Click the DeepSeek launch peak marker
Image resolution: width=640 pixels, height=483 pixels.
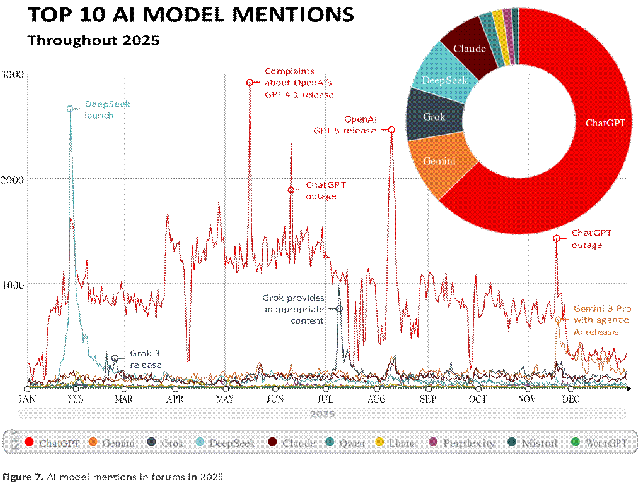70,108
